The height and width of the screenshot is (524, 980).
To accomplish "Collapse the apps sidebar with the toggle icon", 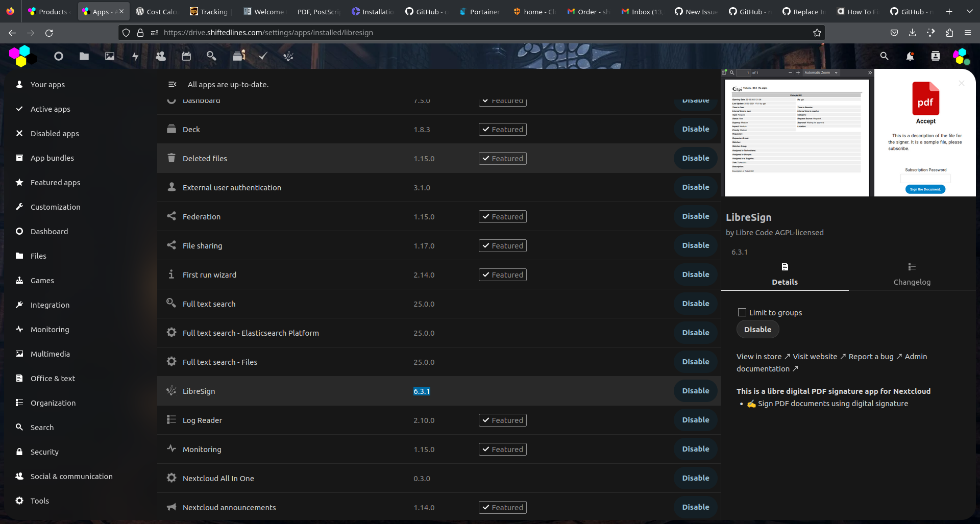I will click(x=173, y=84).
